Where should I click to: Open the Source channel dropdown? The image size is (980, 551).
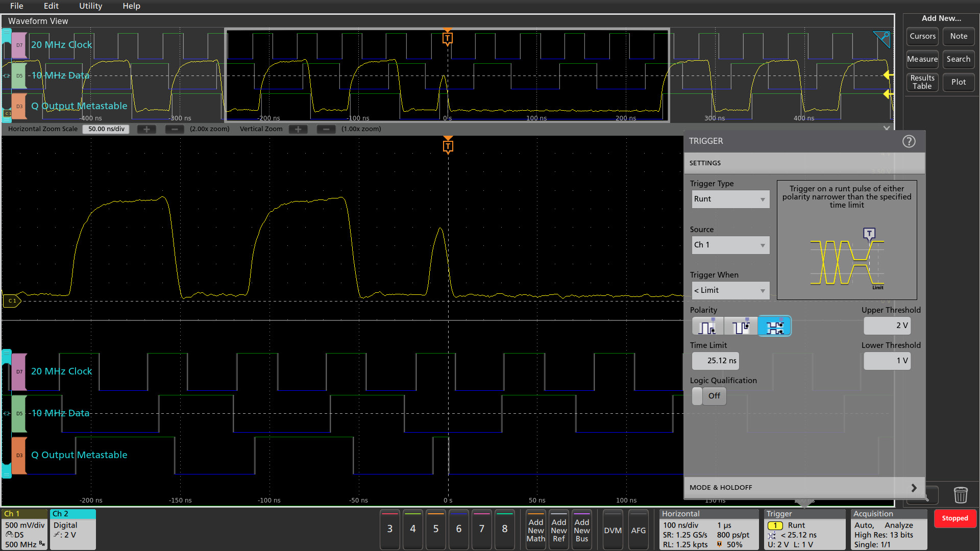[729, 244]
